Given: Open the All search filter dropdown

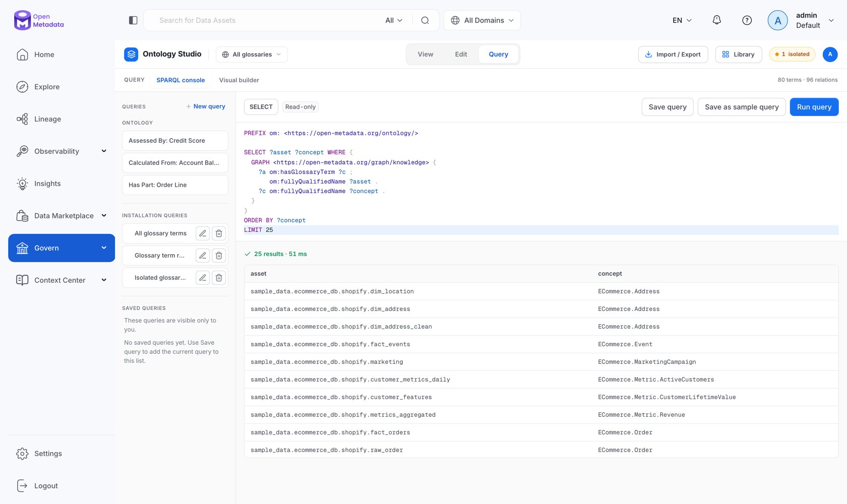Looking at the screenshot, I should pyautogui.click(x=394, y=20).
